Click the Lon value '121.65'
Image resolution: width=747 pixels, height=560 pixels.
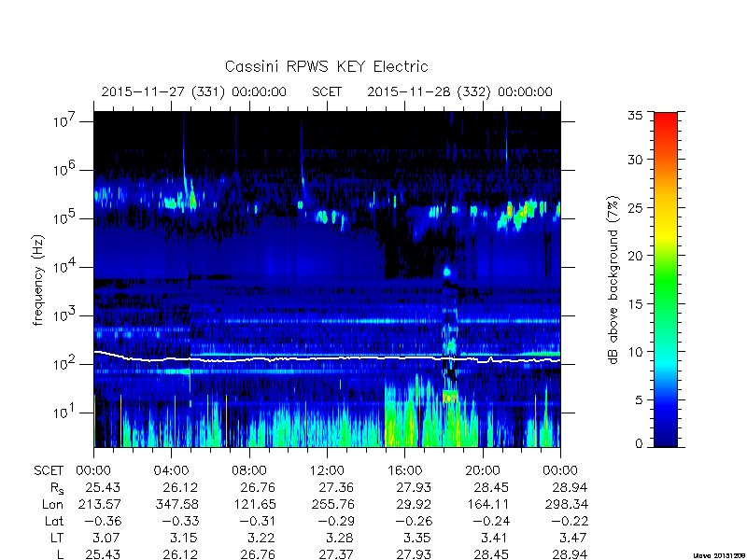[x=254, y=504]
